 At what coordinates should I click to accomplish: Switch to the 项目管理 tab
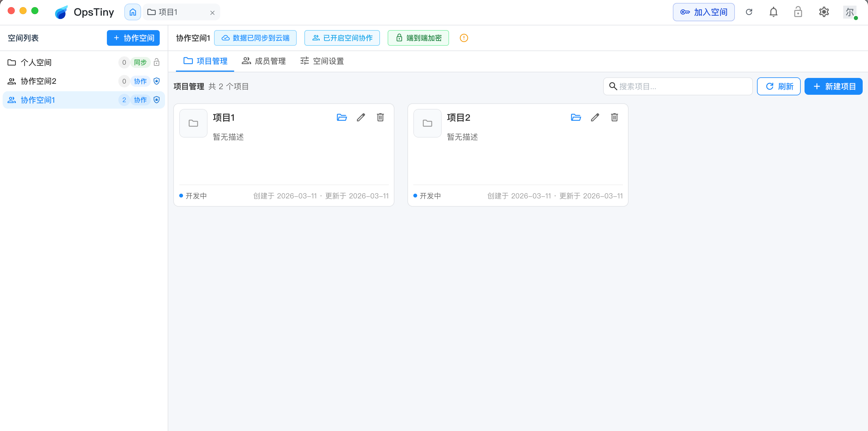coord(205,61)
